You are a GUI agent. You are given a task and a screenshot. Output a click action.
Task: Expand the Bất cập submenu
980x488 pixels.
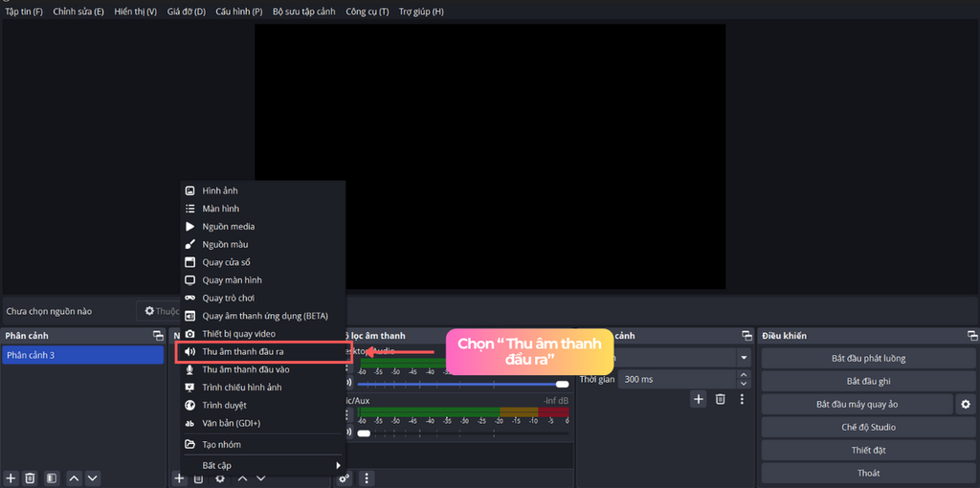click(262, 465)
